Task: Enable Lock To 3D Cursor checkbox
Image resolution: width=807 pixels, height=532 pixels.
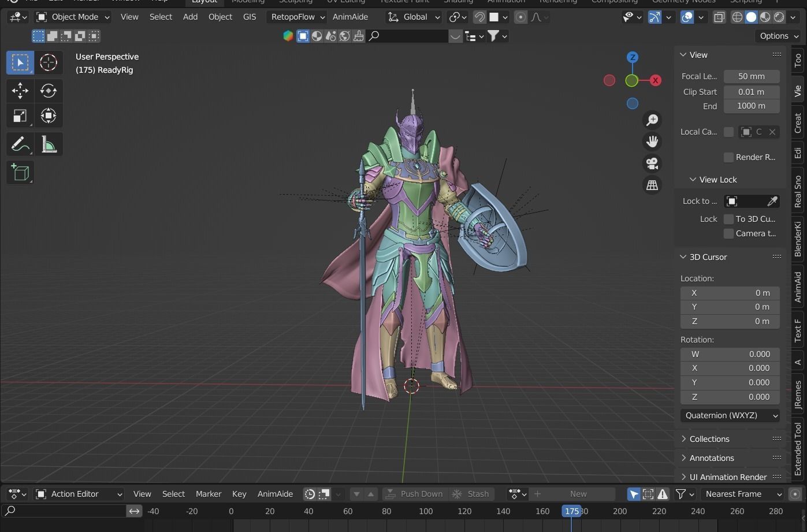Action: pos(728,219)
